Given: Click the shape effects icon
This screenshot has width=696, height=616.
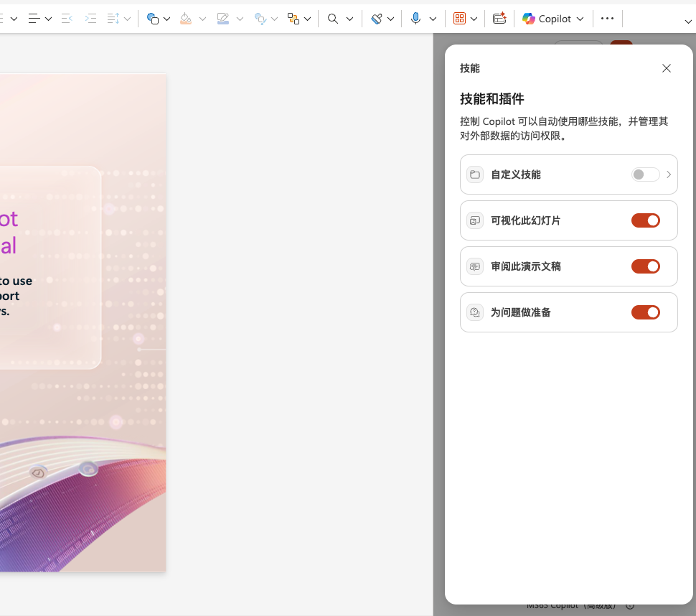Looking at the screenshot, I should click(260, 19).
